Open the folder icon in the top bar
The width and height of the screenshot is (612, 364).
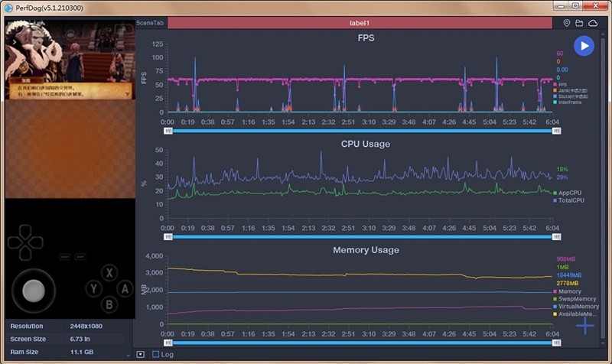579,23
